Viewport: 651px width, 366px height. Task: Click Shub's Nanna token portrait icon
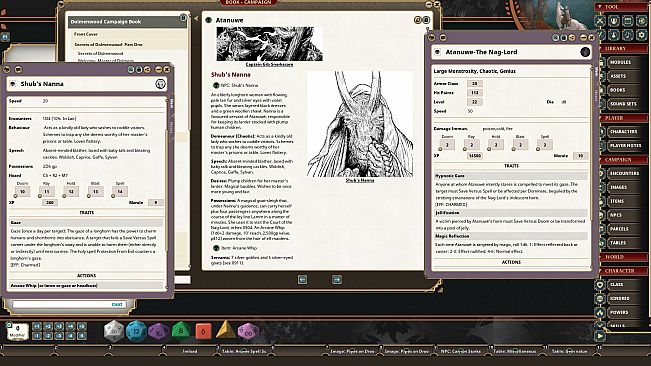[x=160, y=84]
